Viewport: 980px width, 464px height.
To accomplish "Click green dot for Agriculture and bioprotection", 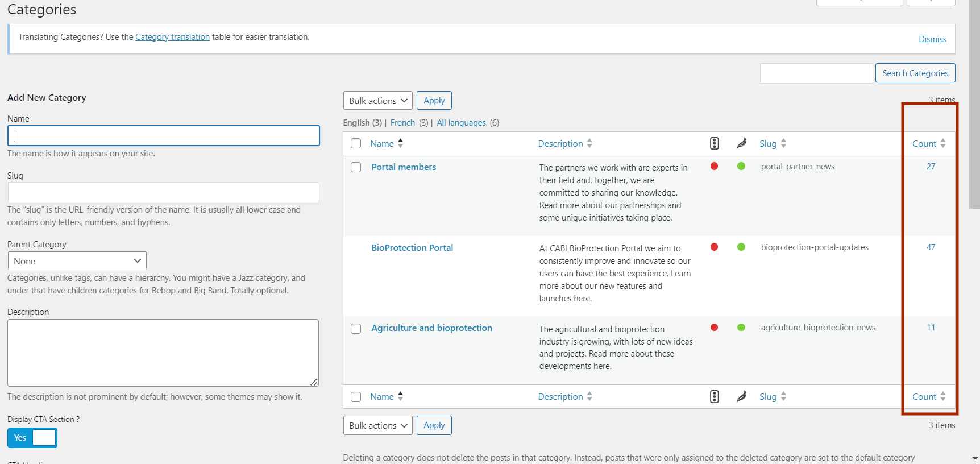I will [x=741, y=327].
